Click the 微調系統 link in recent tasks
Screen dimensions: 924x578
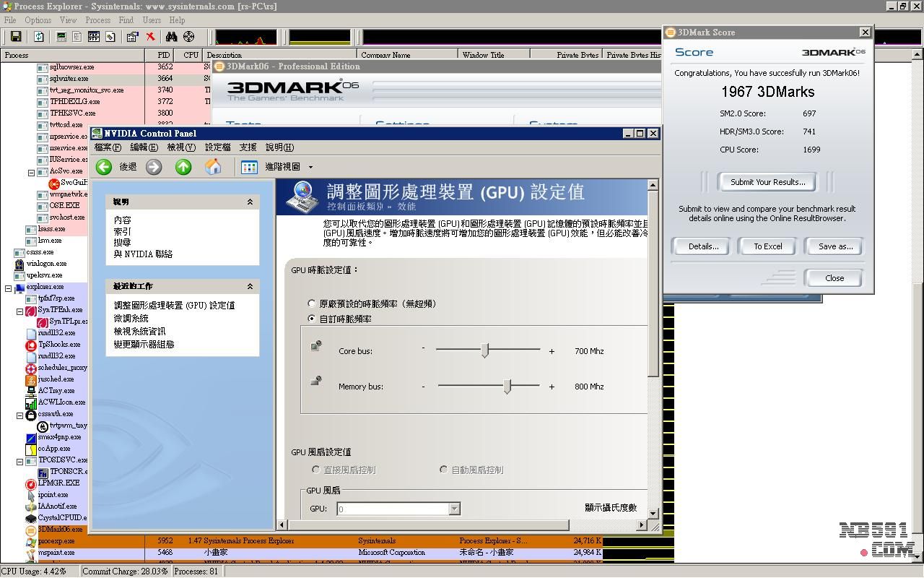(x=131, y=319)
